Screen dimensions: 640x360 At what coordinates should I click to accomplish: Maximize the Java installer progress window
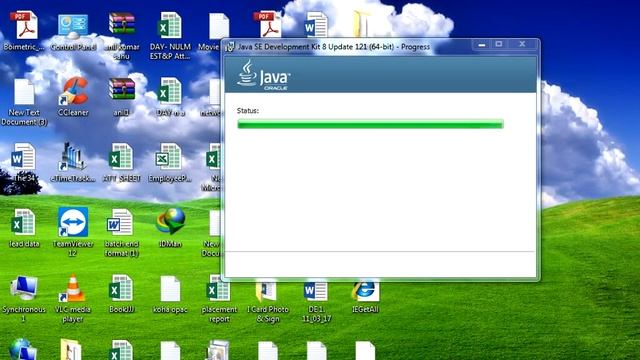(x=499, y=44)
